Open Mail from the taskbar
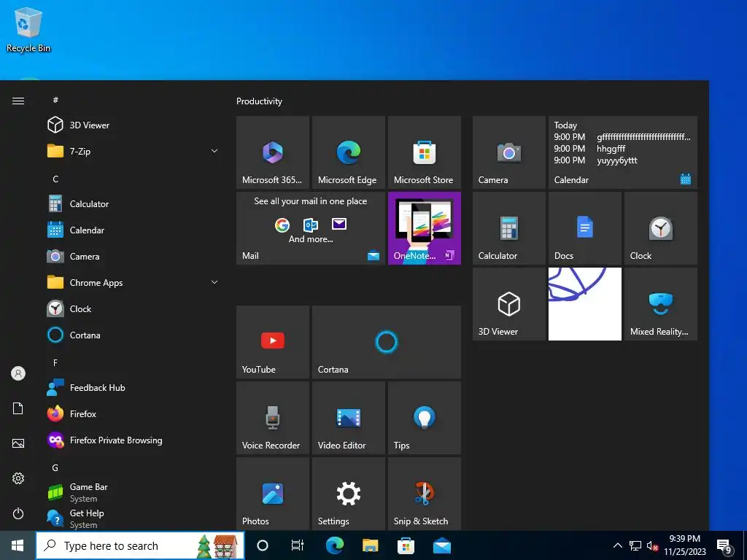The width and height of the screenshot is (747, 560). tap(441, 545)
